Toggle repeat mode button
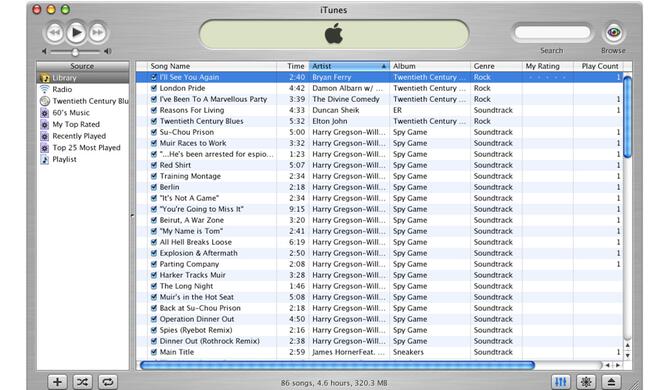 coord(107,382)
